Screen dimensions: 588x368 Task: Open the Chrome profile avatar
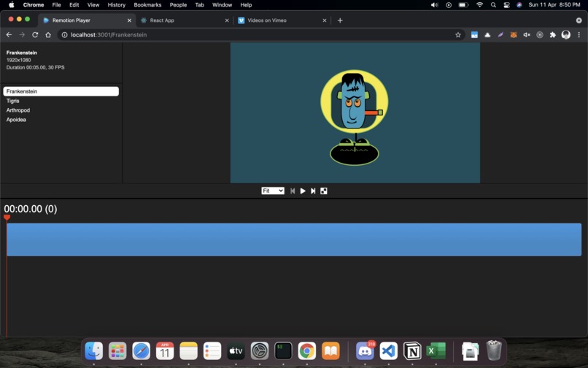coord(566,34)
